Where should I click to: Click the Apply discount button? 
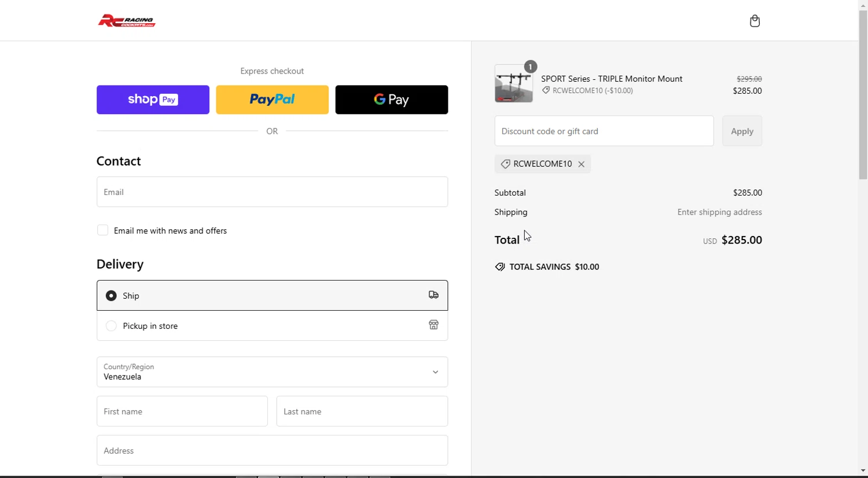[742, 131]
